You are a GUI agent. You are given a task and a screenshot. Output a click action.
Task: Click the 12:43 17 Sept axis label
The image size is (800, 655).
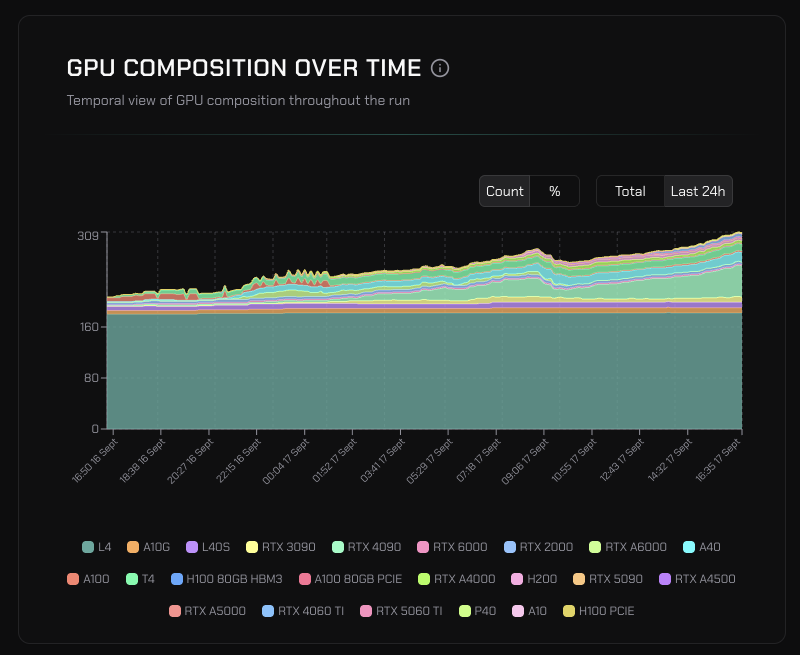click(x=622, y=461)
